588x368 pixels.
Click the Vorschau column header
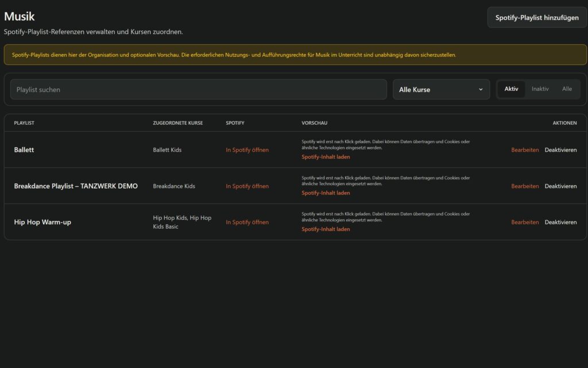[x=314, y=123]
